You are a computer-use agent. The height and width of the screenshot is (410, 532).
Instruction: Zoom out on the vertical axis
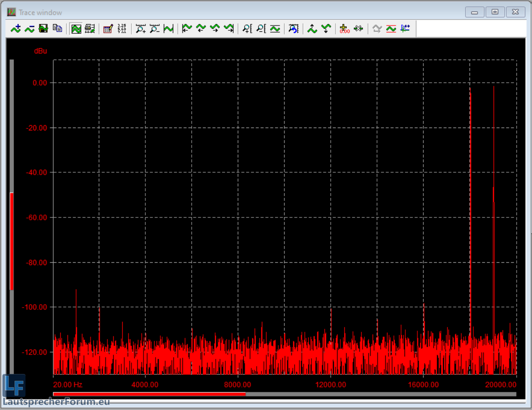point(261,29)
